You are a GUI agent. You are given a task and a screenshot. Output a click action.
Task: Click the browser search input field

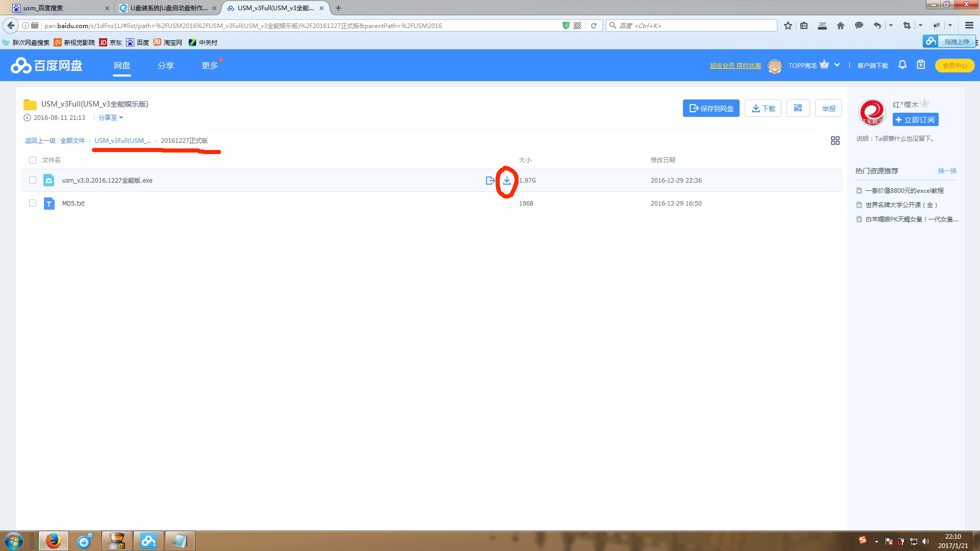(x=694, y=26)
